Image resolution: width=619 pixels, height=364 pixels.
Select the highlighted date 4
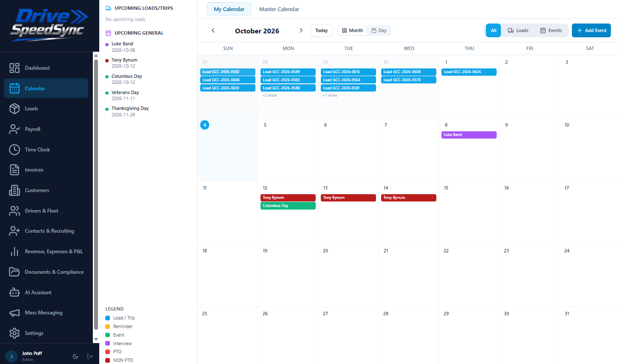click(x=204, y=125)
